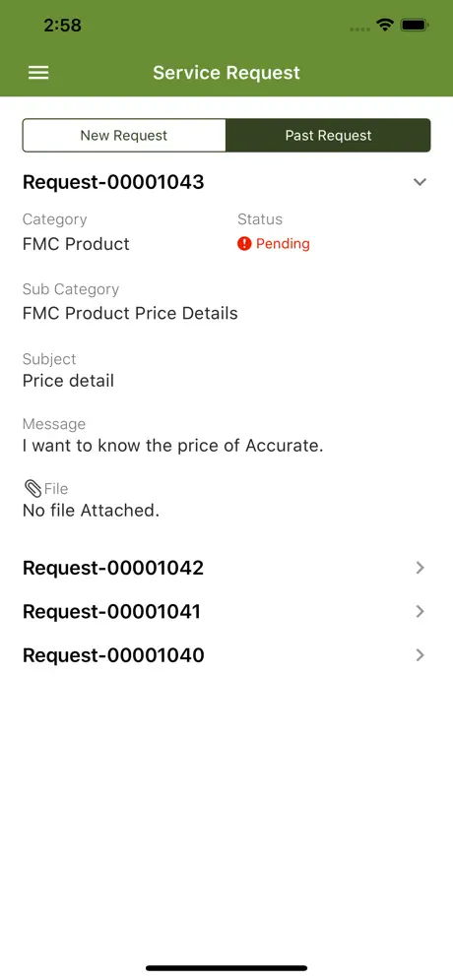This screenshot has width=453, height=980.
Task: Open the Request-00001041 entry title
Action: click(112, 611)
